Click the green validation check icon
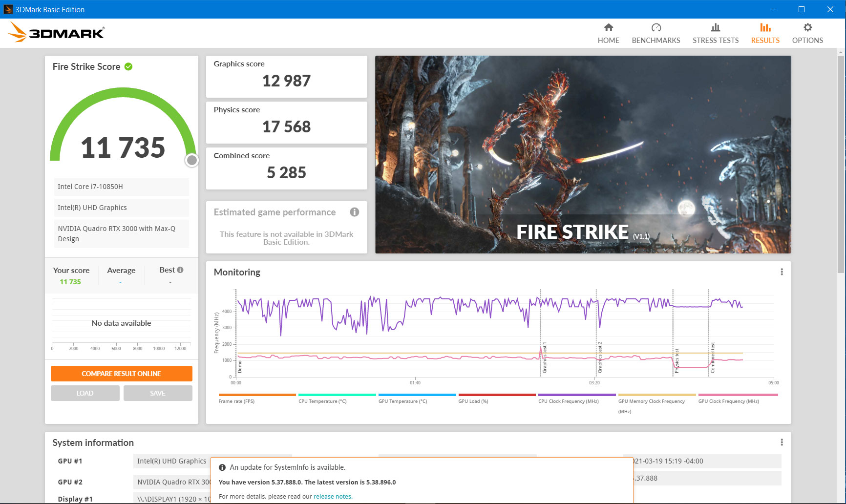 (x=128, y=66)
